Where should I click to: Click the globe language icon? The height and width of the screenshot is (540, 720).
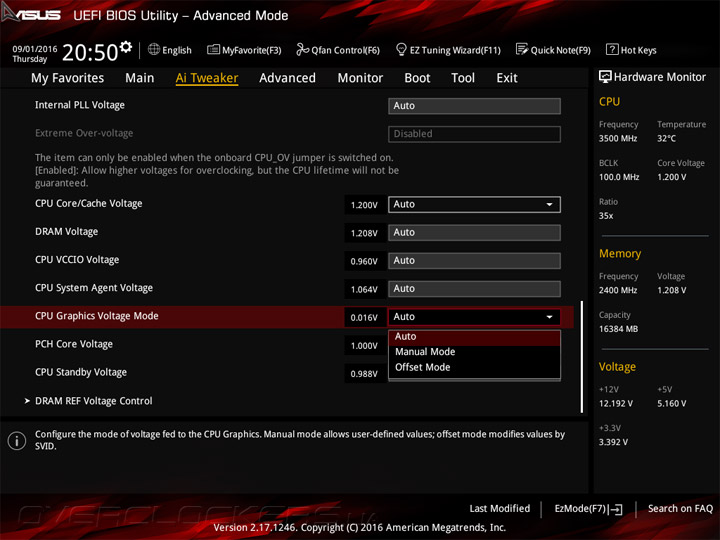tap(154, 50)
